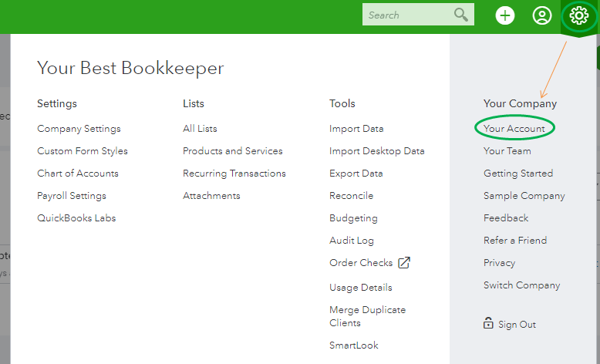This screenshot has width=600, height=364.
Task: Open the Reconcile tool
Action: (351, 196)
